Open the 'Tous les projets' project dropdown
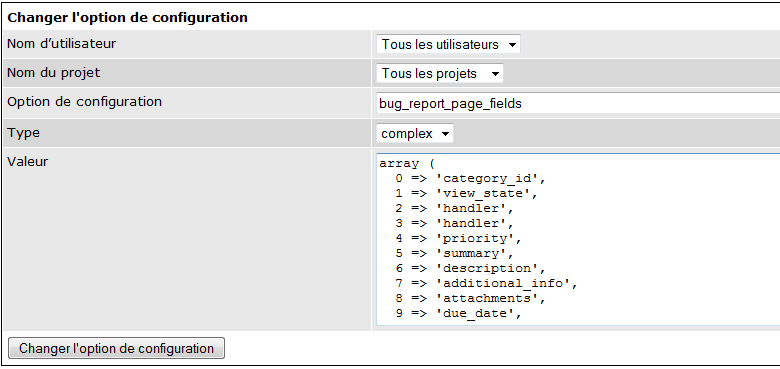Image resolution: width=780 pixels, height=369 pixels. tap(440, 74)
